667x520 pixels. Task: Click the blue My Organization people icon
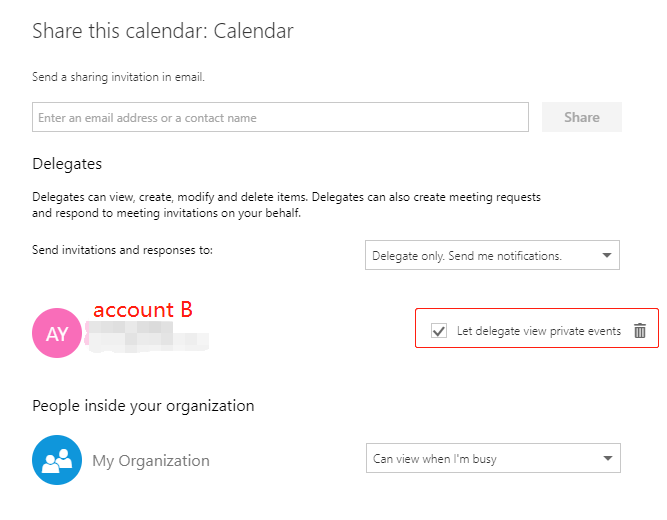pos(57,460)
